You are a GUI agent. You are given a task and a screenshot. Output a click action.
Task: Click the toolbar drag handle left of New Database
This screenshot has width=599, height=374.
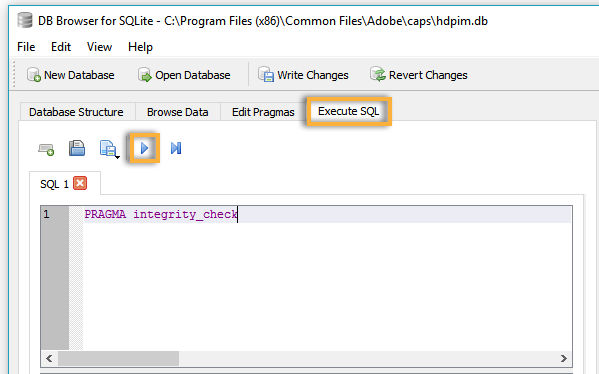click(x=15, y=74)
